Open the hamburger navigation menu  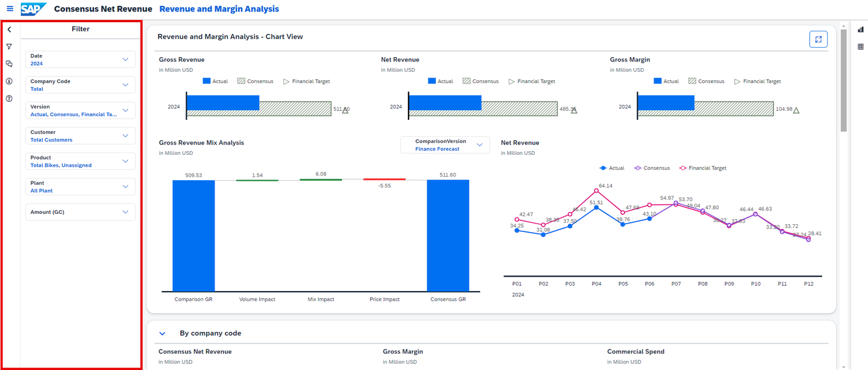[x=10, y=9]
